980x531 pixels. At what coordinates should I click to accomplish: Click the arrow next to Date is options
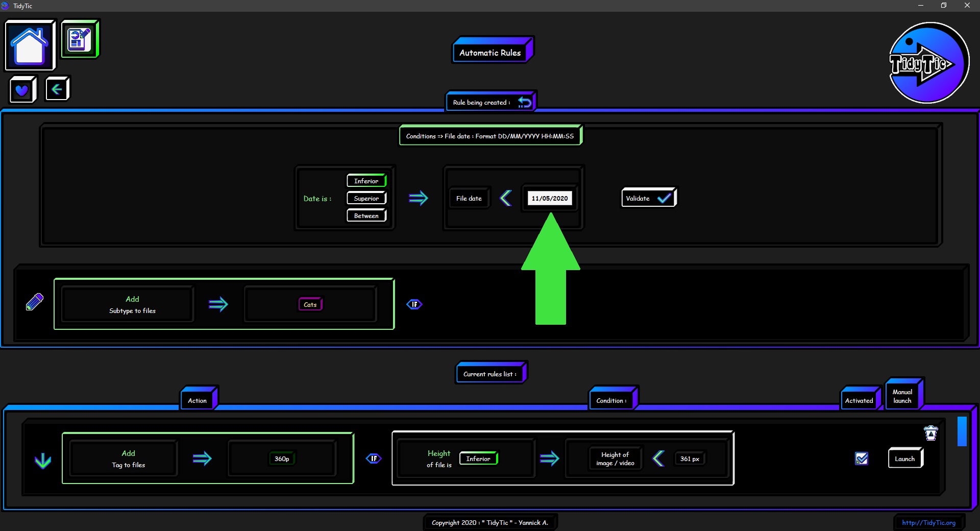click(419, 198)
